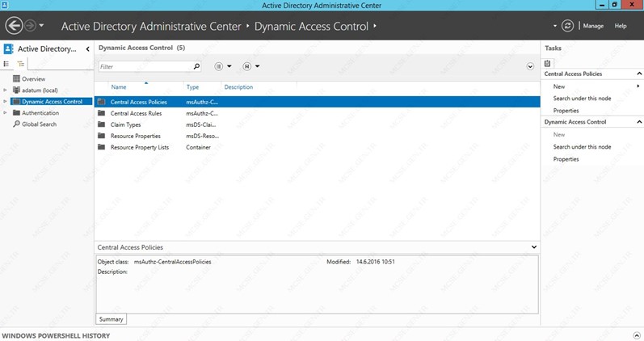Click folder icon of Resource Property Lists
The width and height of the screenshot is (644, 341).
pyautogui.click(x=102, y=147)
